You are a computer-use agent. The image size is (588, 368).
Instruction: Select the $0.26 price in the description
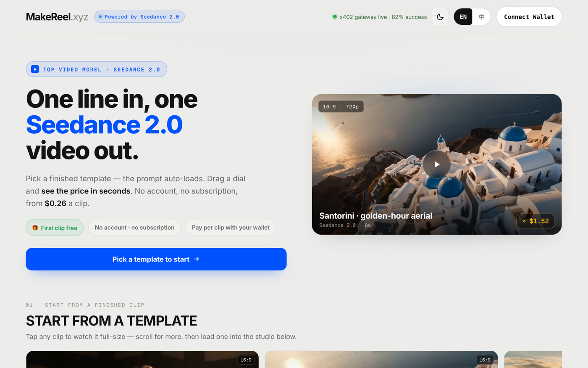click(x=55, y=204)
